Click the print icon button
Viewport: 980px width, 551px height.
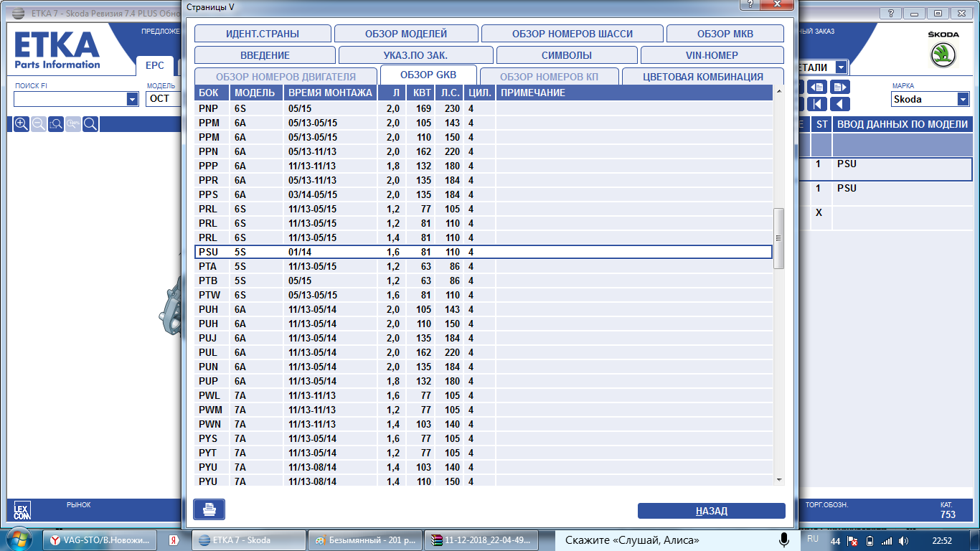click(x=209, y=509)
